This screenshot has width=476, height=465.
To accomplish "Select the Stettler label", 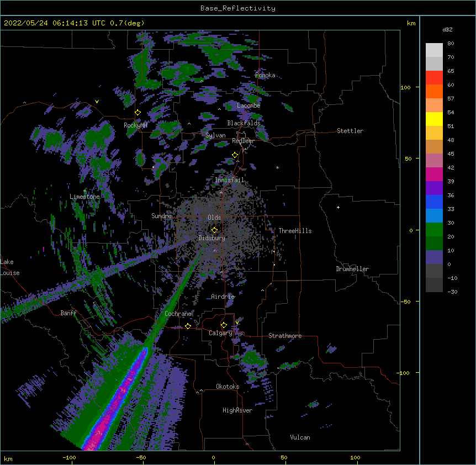I will pyautogui.click(x=350, y=131).
